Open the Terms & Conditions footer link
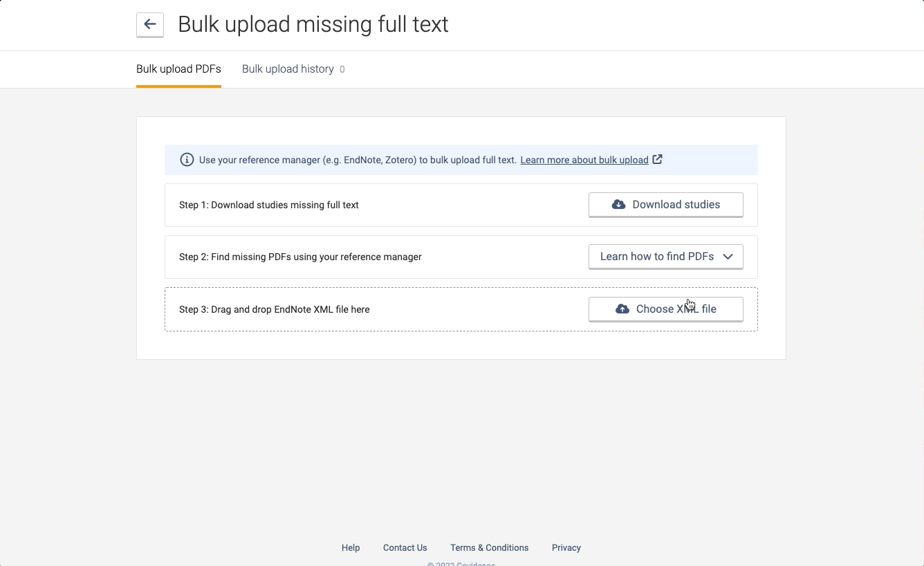924x566 pixels. click(x=489, y=547)
